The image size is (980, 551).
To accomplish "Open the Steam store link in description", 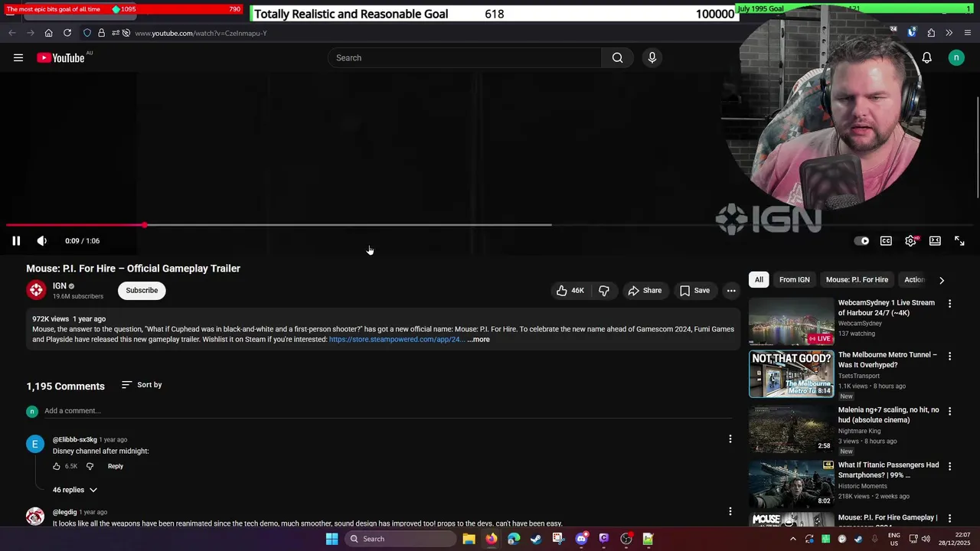I will (397, 339).
